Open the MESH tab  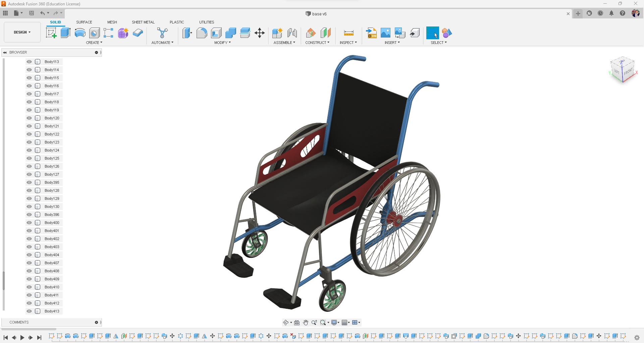point(112,22)
